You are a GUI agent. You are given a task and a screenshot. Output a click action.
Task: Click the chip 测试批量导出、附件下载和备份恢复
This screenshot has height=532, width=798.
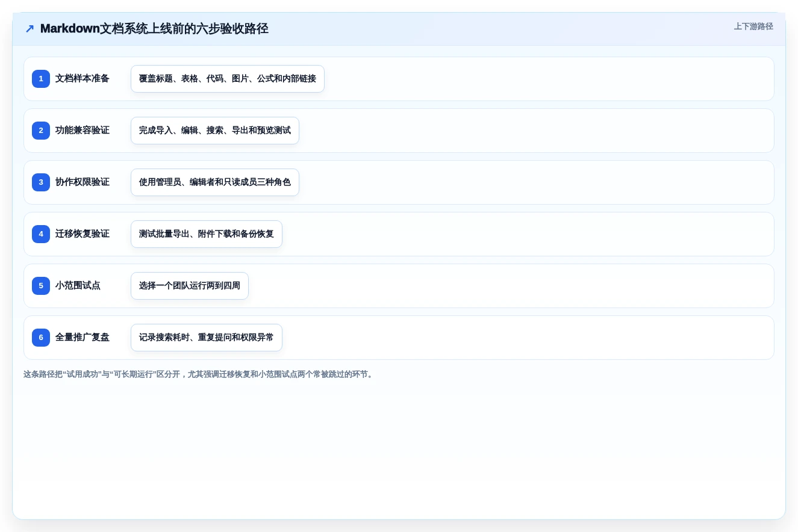pyautogui.click(x=207, y=234)
